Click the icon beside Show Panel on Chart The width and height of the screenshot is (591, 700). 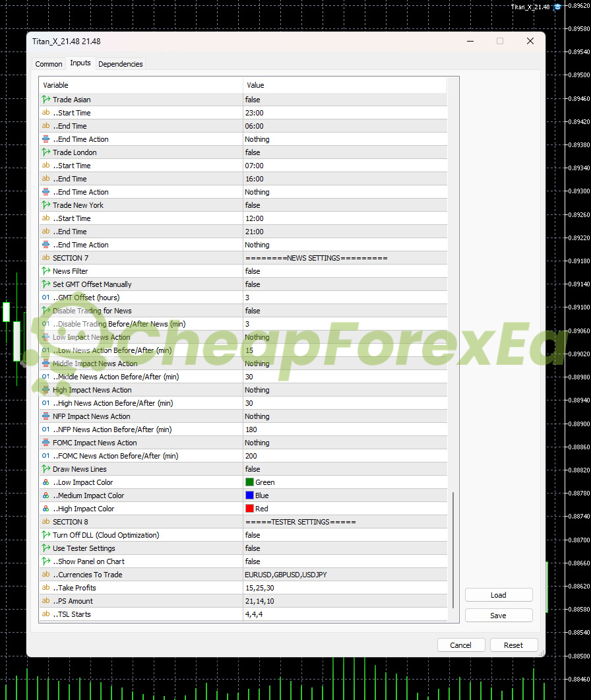46,561
